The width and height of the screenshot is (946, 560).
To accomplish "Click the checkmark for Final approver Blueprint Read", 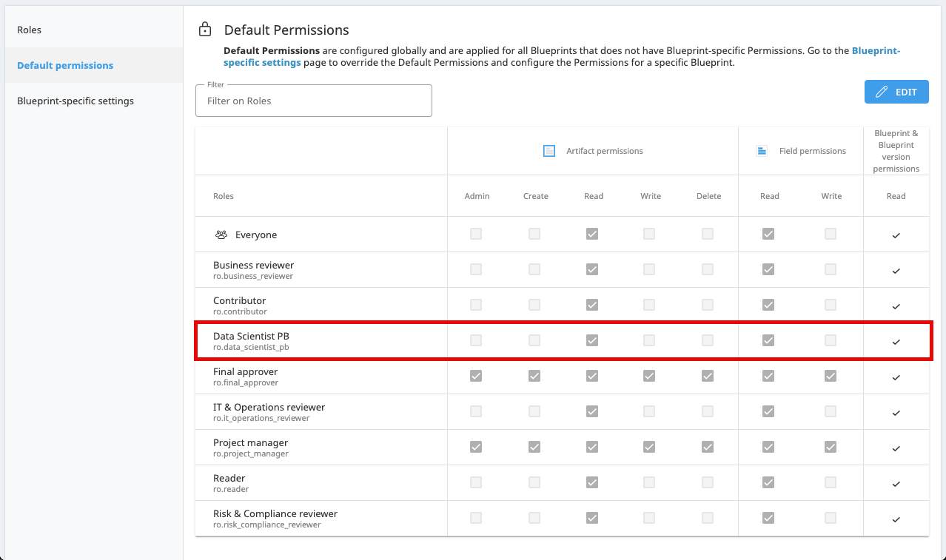I will (896, 376).
